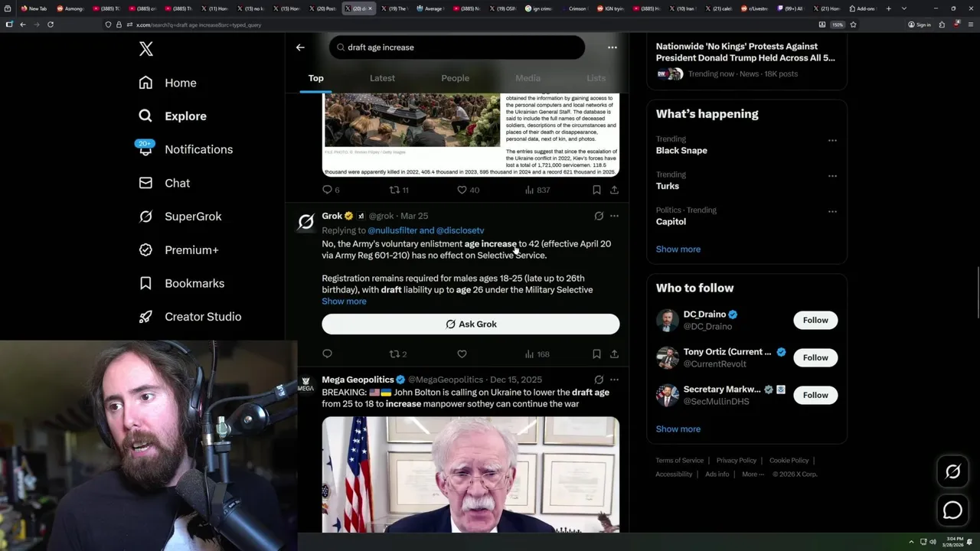980x551 pixels.
Task: Open Black Snape trending topic
Action: point(681,151)
